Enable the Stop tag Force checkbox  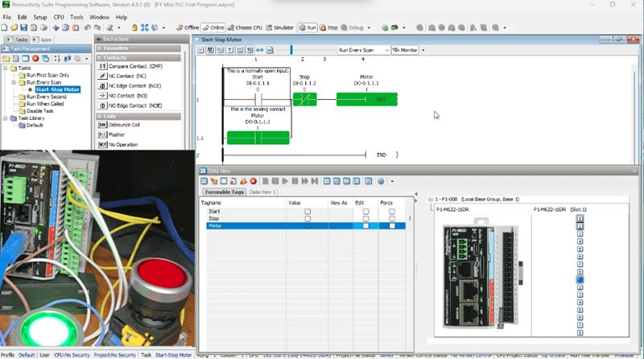point(392,218)
